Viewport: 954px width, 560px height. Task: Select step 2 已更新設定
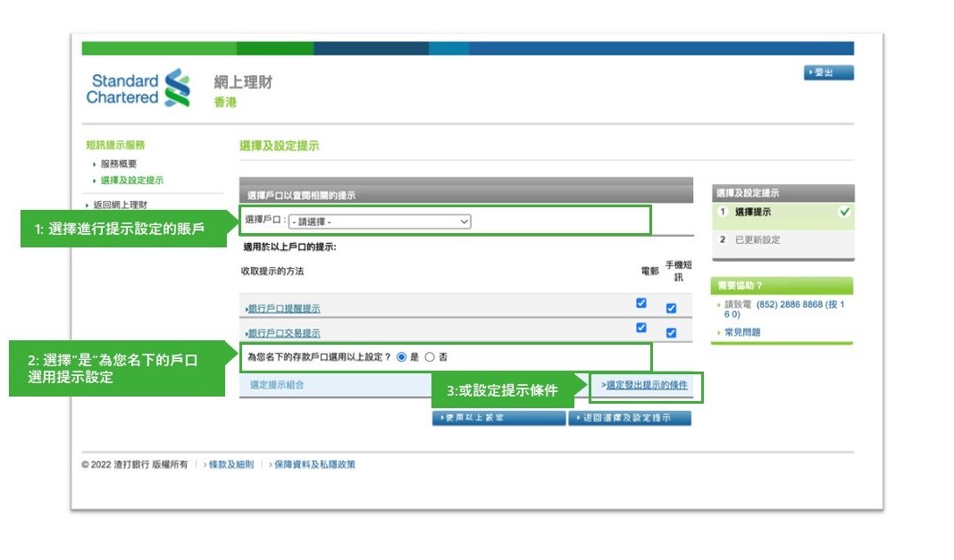pos(757,240)
